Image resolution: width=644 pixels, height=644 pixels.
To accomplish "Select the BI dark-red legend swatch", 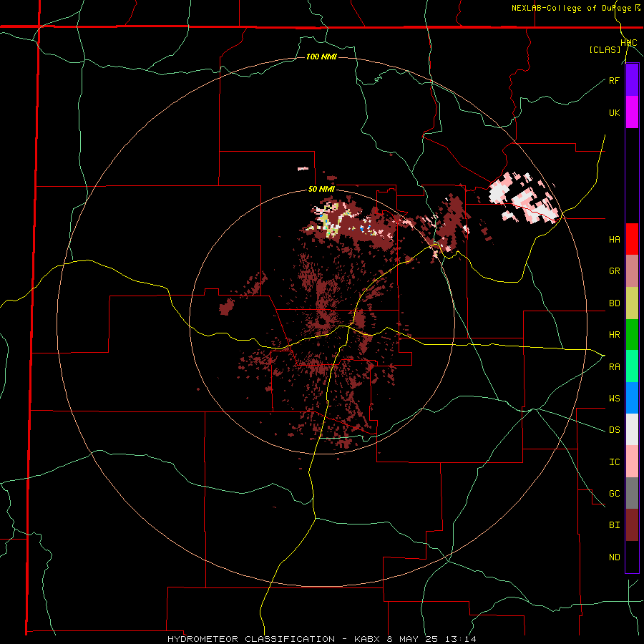I will 632,525.
